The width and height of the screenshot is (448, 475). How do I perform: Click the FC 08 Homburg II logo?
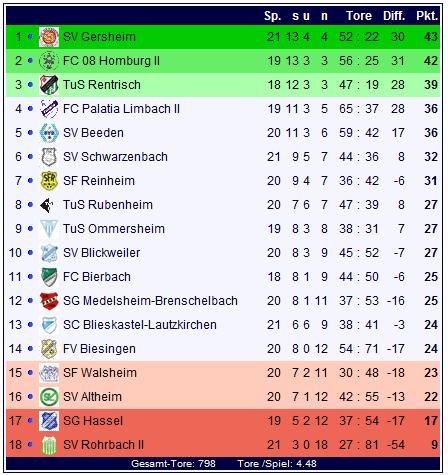point(49,61)
